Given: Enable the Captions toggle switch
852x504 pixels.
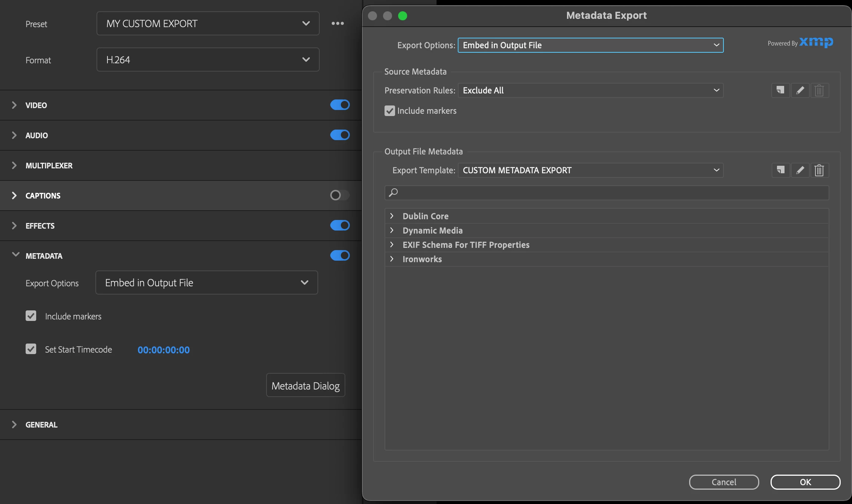Looking at the screenshot, I should tap(340, 195).
